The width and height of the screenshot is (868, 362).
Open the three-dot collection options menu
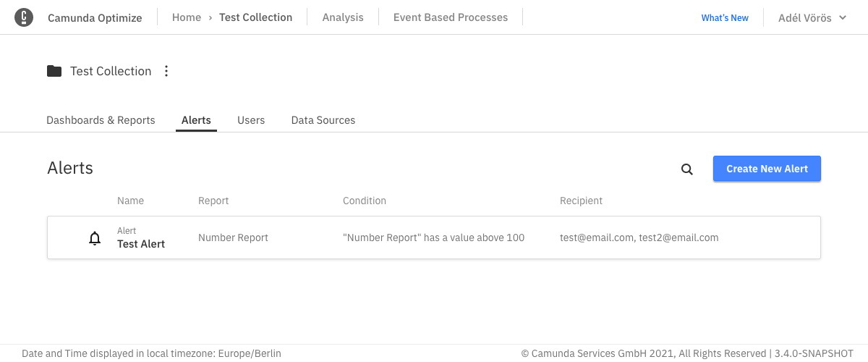click(x=166, y=71)
